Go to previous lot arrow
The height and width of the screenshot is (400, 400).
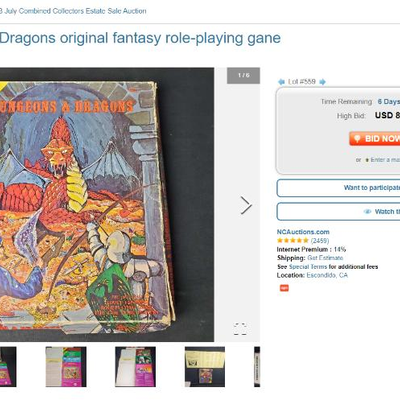[x=281, y=82]
